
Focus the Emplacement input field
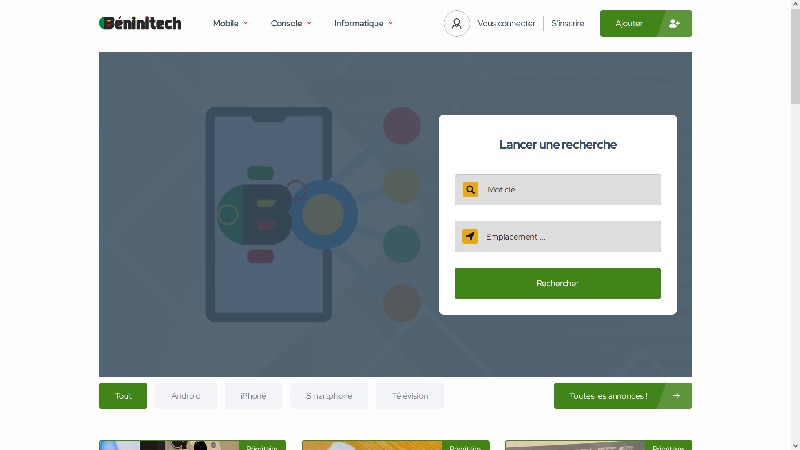coord(558,237)
